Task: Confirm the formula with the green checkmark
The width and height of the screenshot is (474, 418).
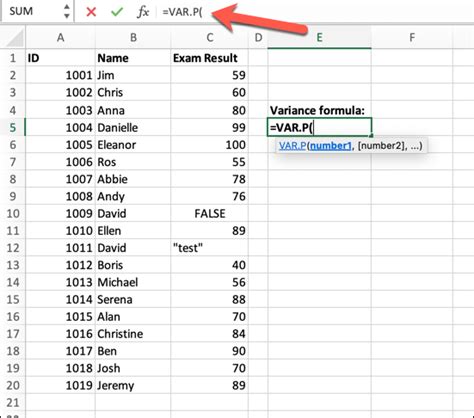Action: [117, 12]
